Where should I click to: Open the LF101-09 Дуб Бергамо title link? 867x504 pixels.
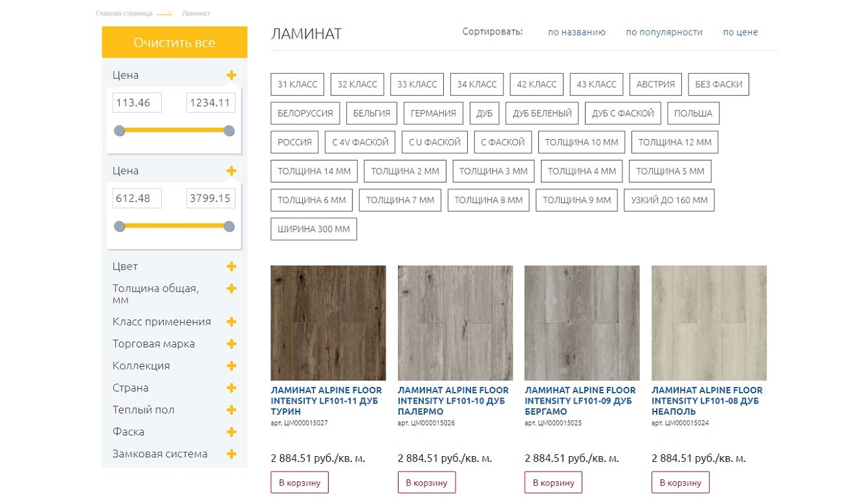click(580, 401)
